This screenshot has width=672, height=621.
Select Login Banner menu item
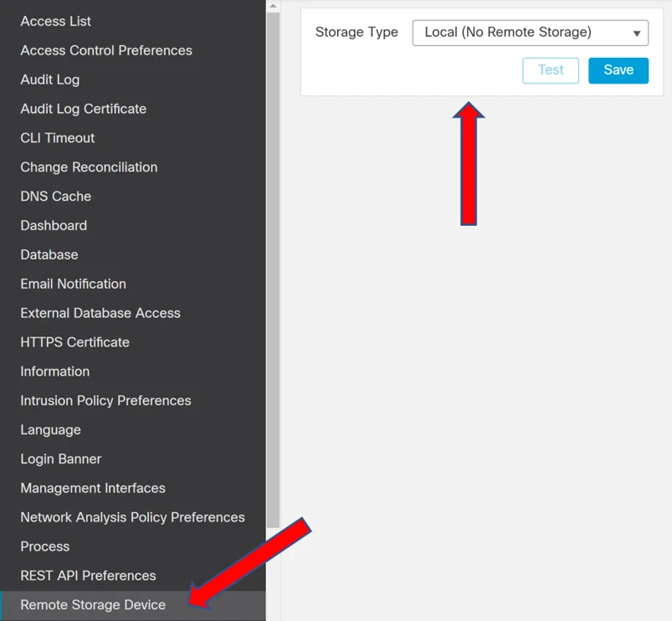pos(61,459)
